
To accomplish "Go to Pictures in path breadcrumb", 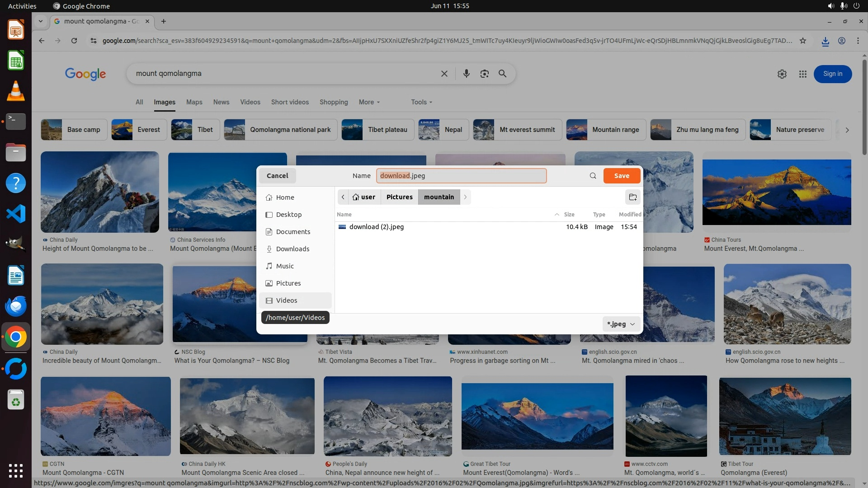I will click(x=399, y=197).
